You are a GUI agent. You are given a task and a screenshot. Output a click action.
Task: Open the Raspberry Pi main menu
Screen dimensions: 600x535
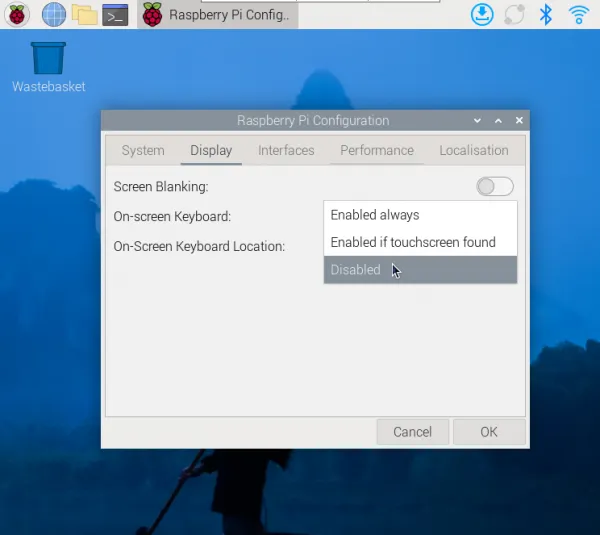tap(18, 14)
